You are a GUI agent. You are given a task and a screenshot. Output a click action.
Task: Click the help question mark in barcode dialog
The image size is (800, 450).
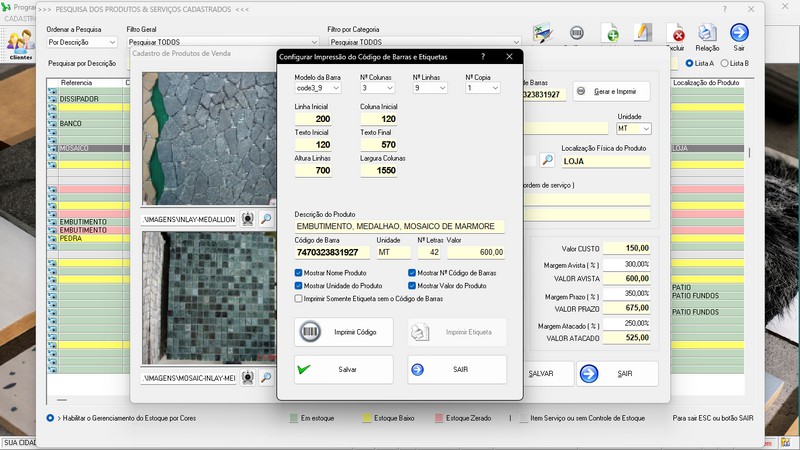pyautogui.click(x=483, y=57)
